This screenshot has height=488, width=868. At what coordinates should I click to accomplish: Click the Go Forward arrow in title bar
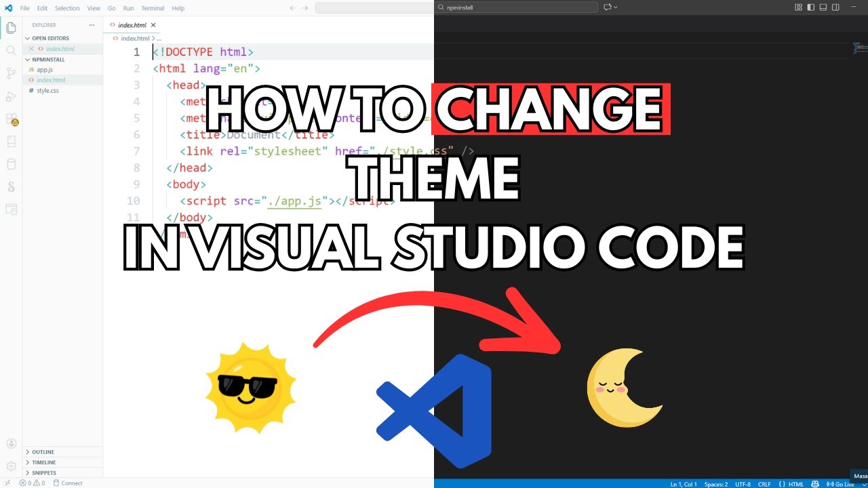point(306,8)
